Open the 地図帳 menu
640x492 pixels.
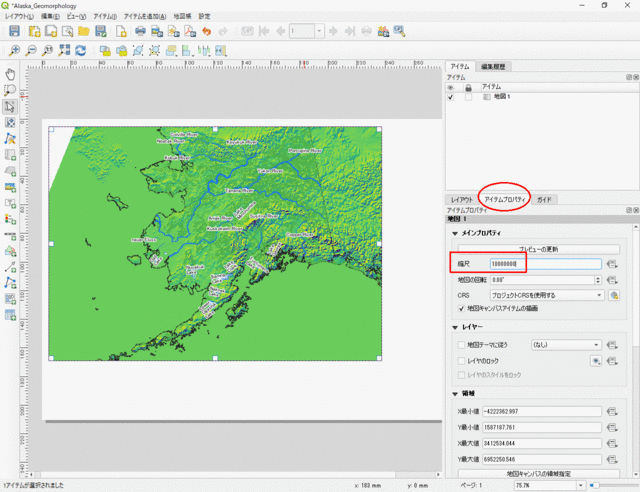(x=182, y=16)
